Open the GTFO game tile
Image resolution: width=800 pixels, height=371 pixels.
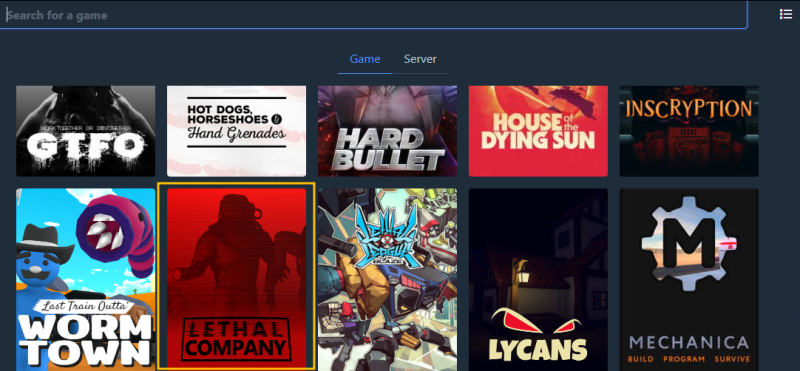(86, 131)
